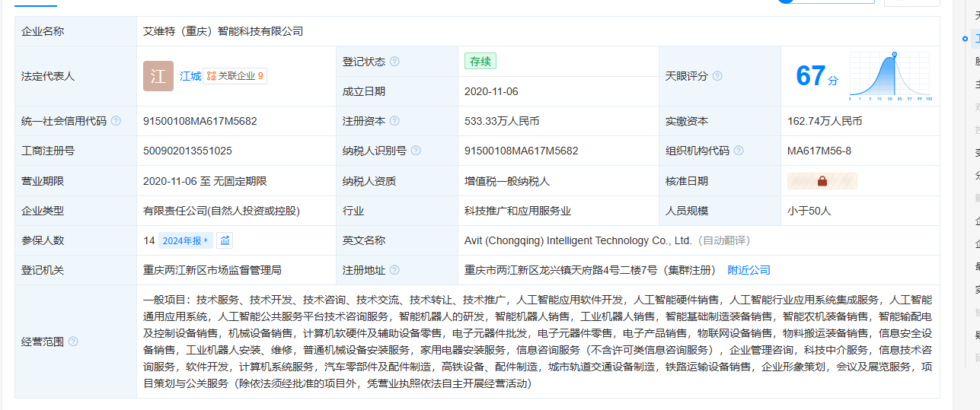This screenshot has width=980, height=410.
Task: Click the 江 avatar of the legal representative
Action: pos(158,76)
